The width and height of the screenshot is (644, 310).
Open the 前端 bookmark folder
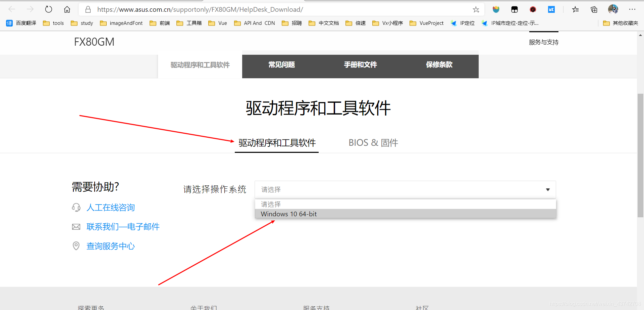[160, 23]
